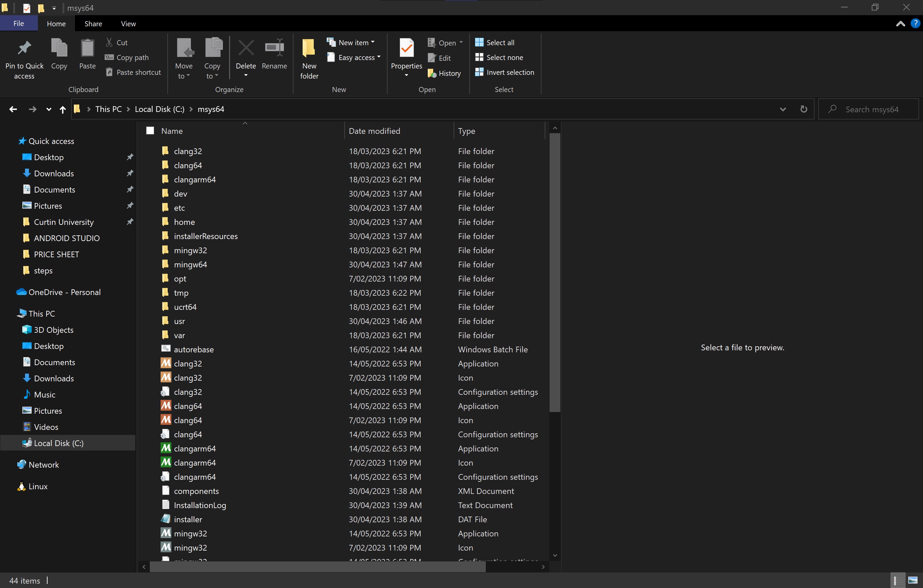
Task: Go back with the left arrow
Action: click(x=13, y=109)
